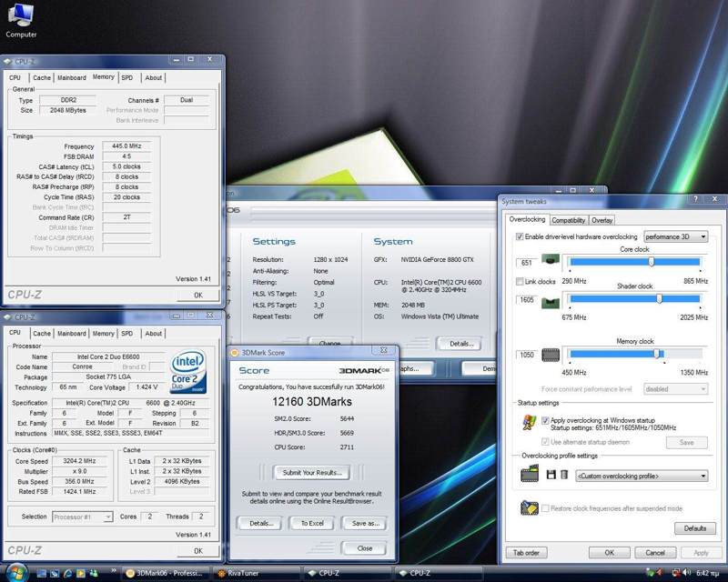The height and width of the screenshot is (582, 728).
Task: Toggle Enable driver-level hardware overclocking checkbox
Action: click(x=520, y=236)
